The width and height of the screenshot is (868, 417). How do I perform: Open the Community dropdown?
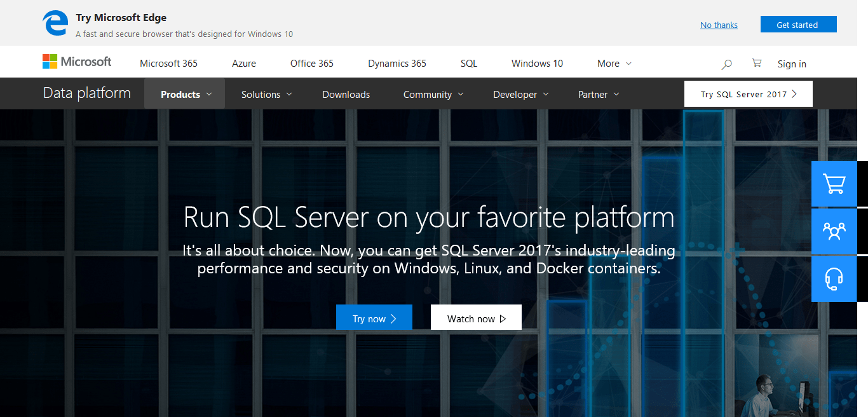(433, 93)
